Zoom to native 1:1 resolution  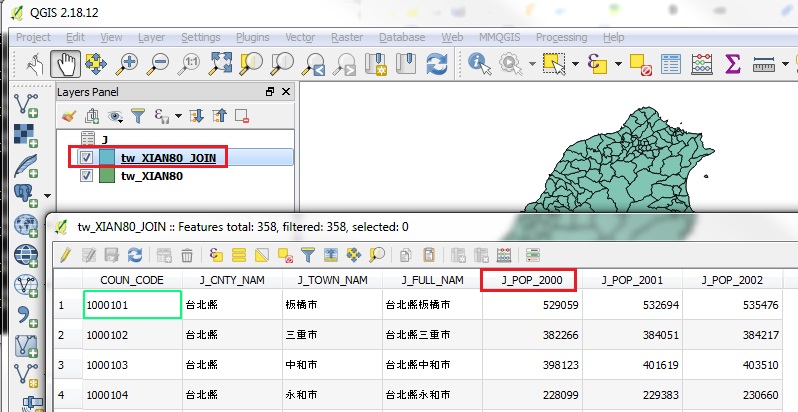[x=189, y=64]
